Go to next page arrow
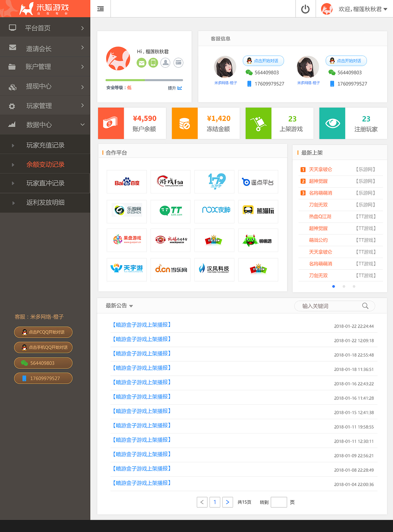The height and width of the screenshot is (532, 393). tap(228, 502)
